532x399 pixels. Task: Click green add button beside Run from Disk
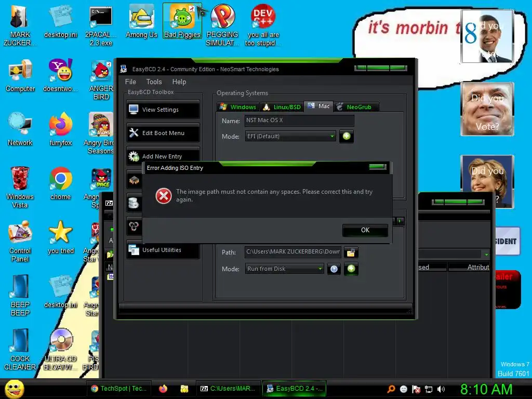[x=351, y=269]
